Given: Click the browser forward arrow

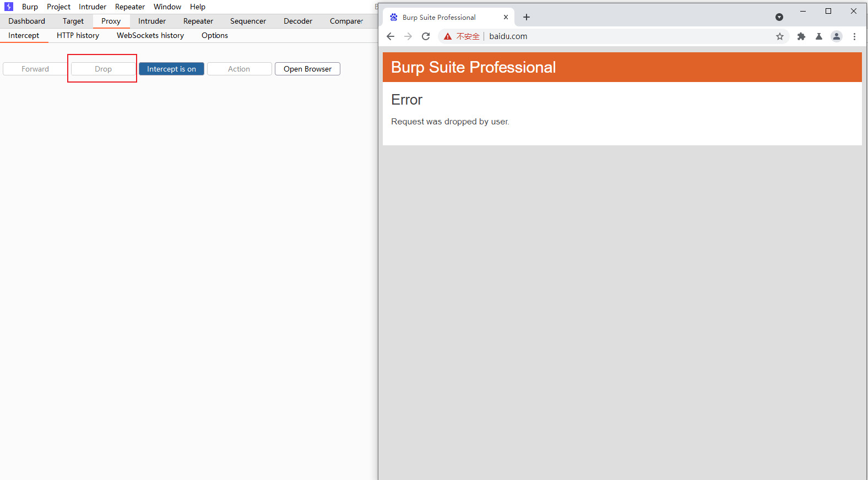Looking at the screenshot, I should coord(408,36).
